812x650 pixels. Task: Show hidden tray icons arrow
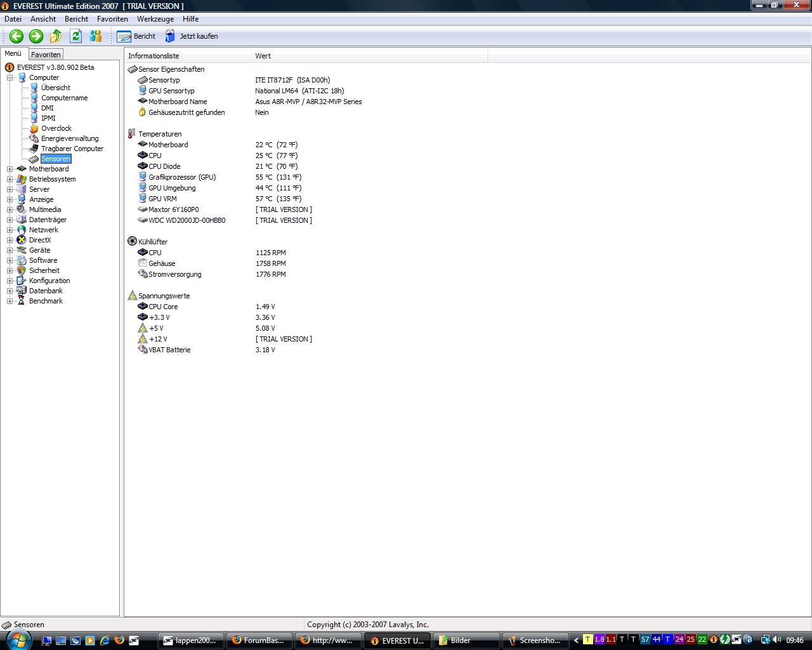click(576, 640)
